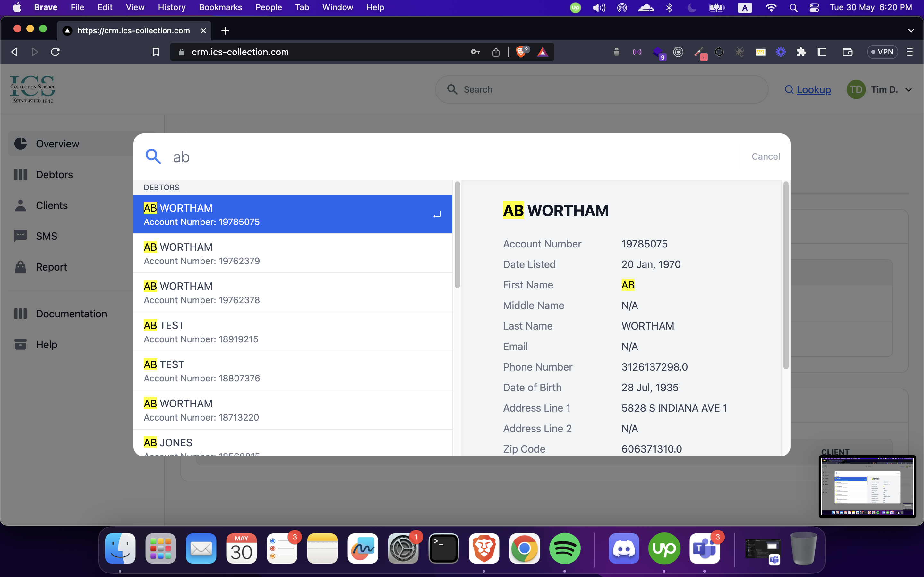The width and height of the screenshot is (924, 577).
Task: Click the Brave Rewards triangle icon
Action: pos(542,52)
